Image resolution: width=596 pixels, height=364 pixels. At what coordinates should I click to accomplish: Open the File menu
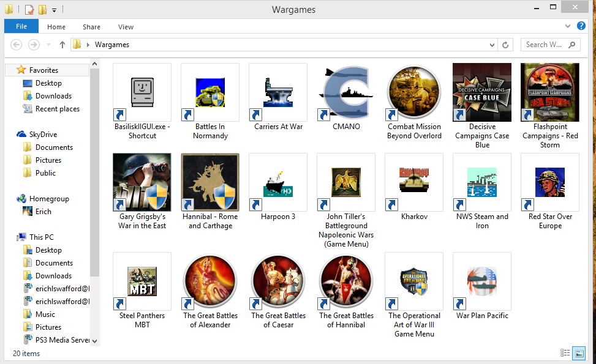(x=21, y=26)
